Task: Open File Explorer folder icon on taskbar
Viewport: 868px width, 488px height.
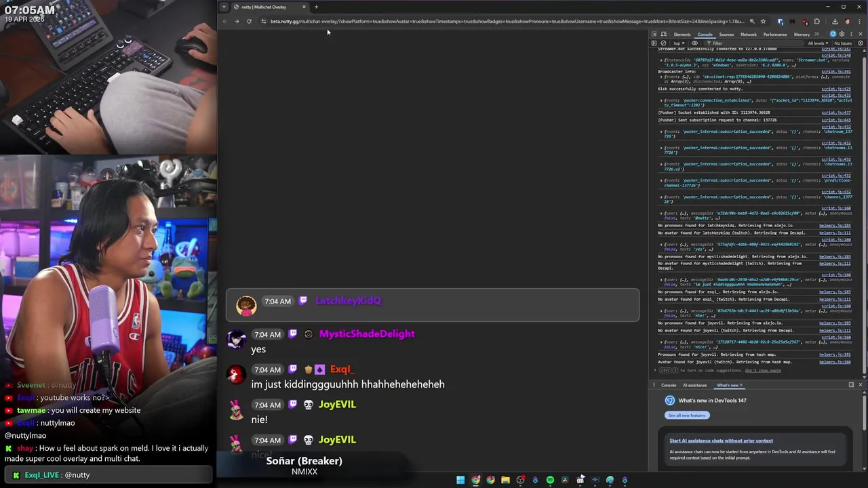Action: [505, 480]
